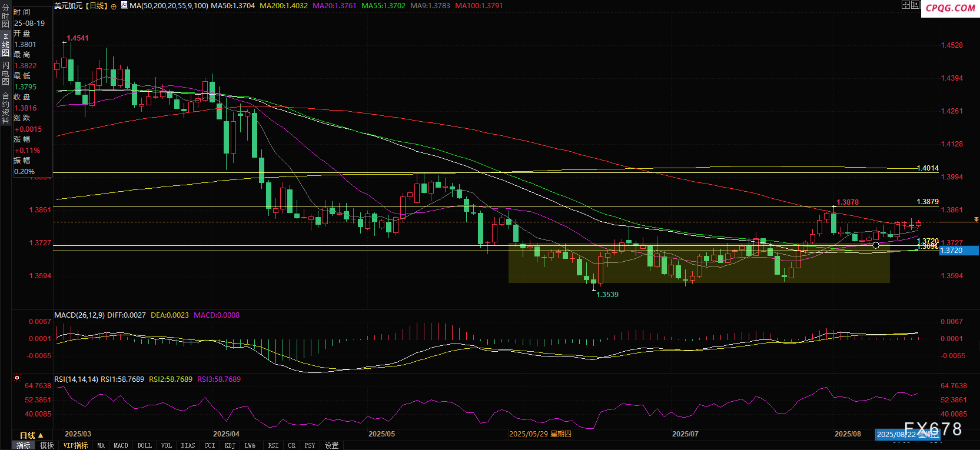
Task: Select the 模板 tab at bottom
Action: pos(47,445)
